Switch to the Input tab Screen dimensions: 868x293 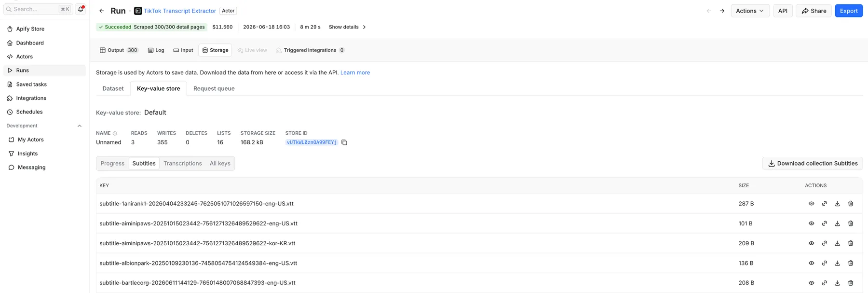pyautogui.click(x=183, y=50)
